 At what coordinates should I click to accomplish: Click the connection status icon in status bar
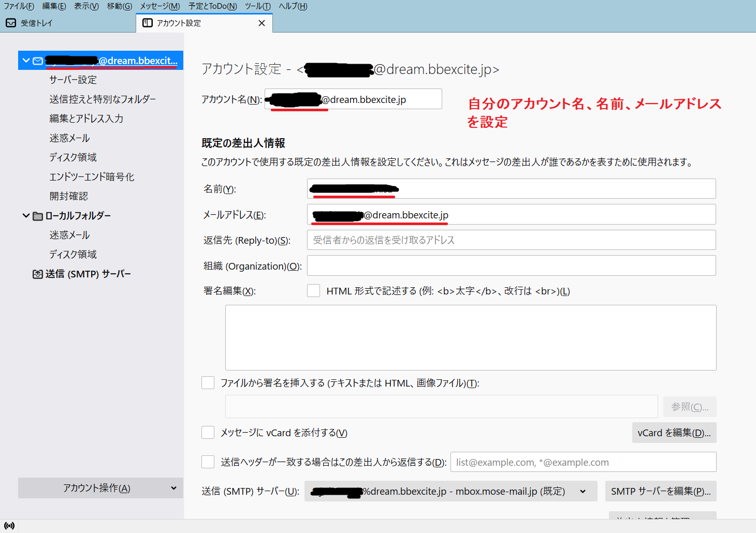9,526
